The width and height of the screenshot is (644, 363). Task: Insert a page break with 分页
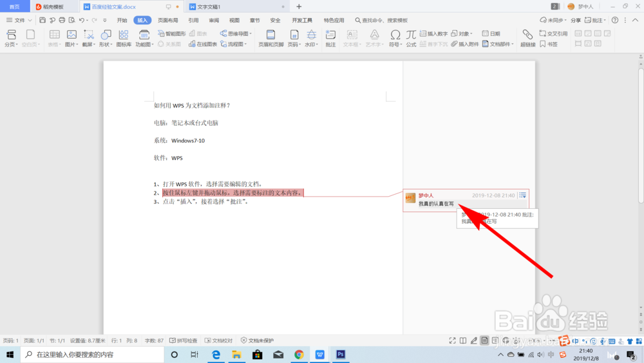click(11, 38)
